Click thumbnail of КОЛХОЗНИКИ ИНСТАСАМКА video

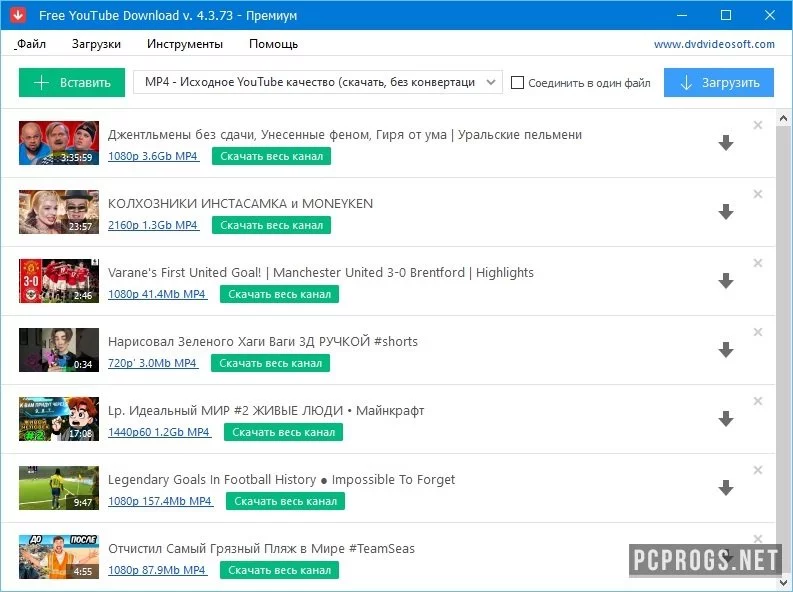pos(59,212)
